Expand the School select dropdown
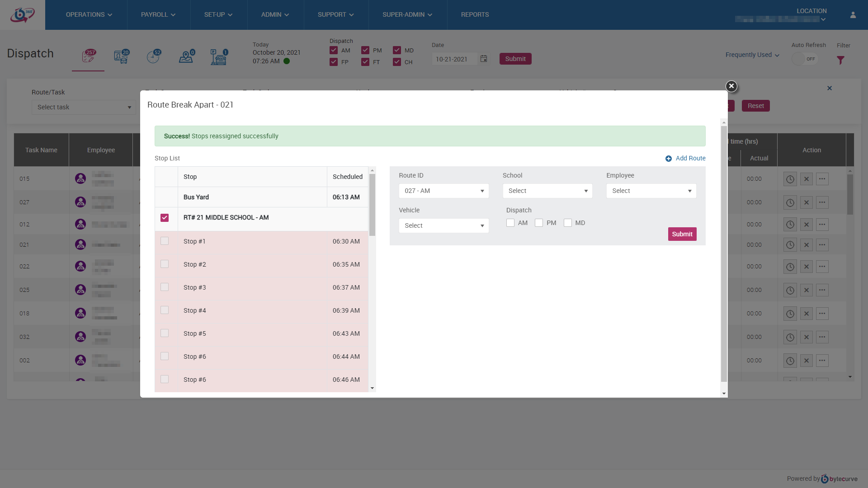This screenshot has width=868, height=488. pyautogui.click(x=547, y=191)
